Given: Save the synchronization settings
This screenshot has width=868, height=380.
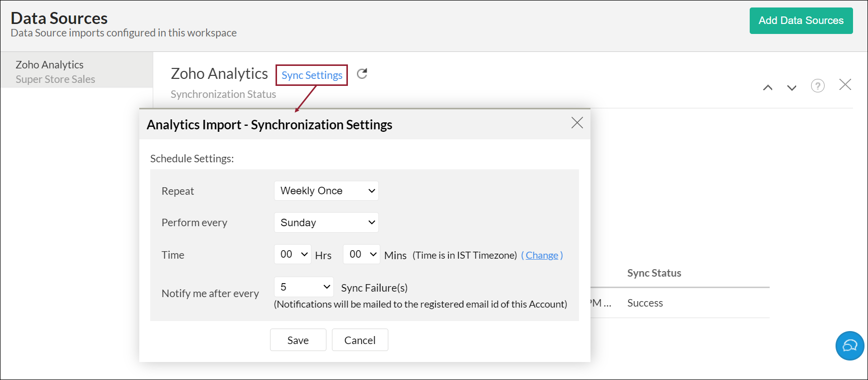Looking at the screenshot, I should click(x=298, y=340).
